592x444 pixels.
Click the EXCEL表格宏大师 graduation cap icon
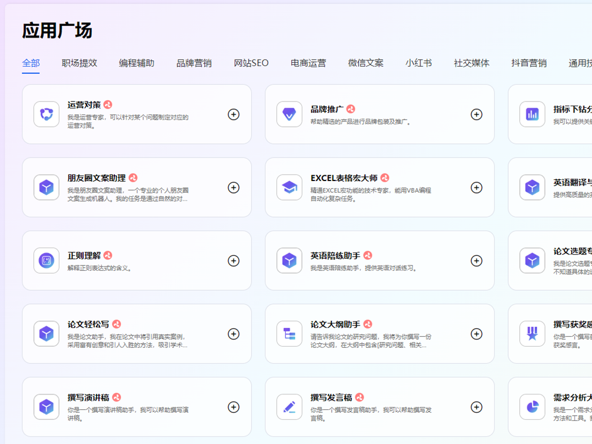pos(289,187)
